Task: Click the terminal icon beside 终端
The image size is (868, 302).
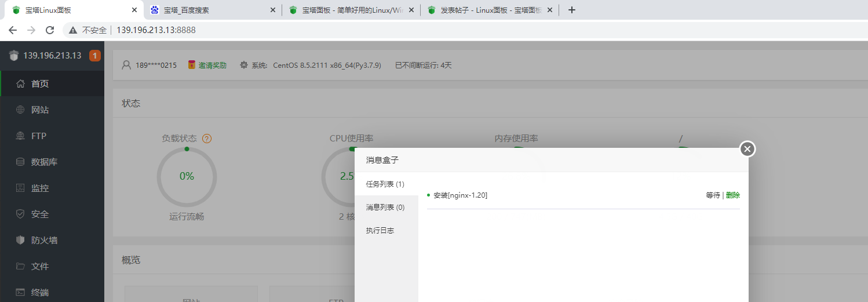Action: [20, 292]
